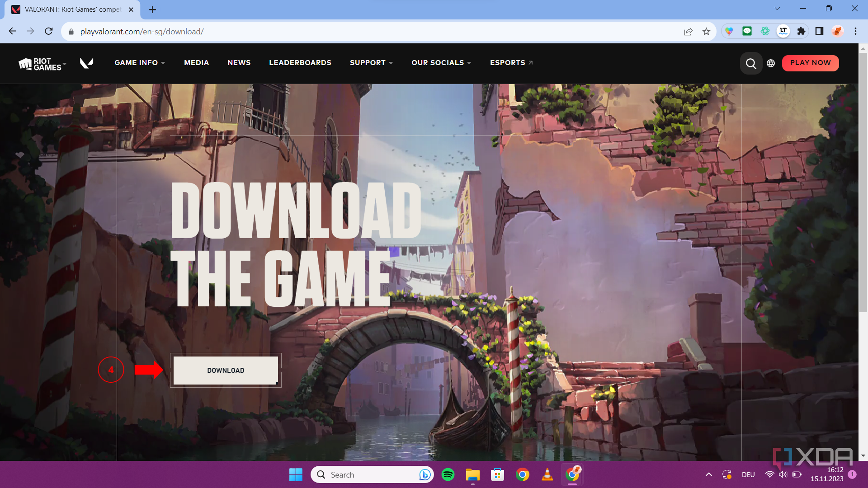Image resolution: width=868 pixels, height=488 pixels.
Task: Click the browser forward arrow
Action: click(x=30, y=31)
